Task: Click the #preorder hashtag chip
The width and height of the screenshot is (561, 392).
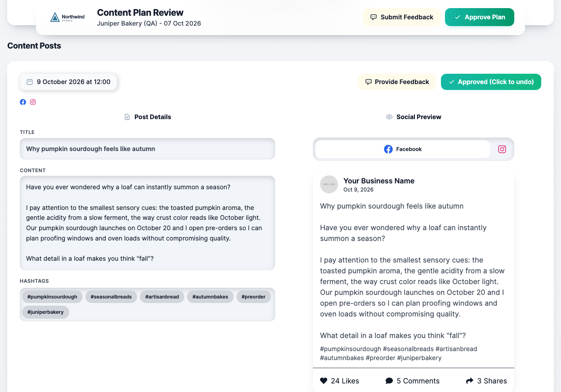Action: pos(254,297)
